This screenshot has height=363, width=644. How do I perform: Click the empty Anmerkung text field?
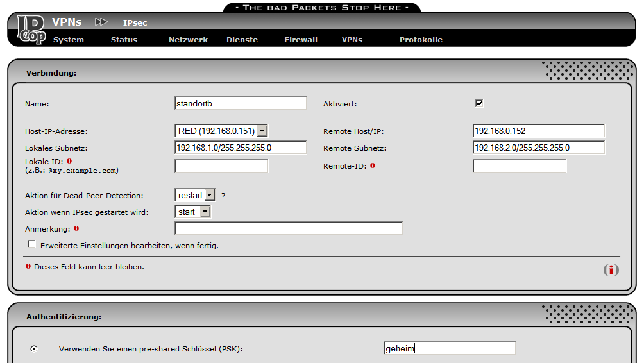289,228
